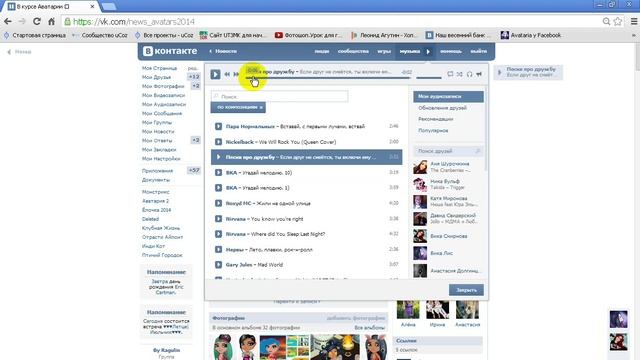Open Вика Смирнова's audio list
Viewport: 640px width, 360px height.
(x=448, y=236)
